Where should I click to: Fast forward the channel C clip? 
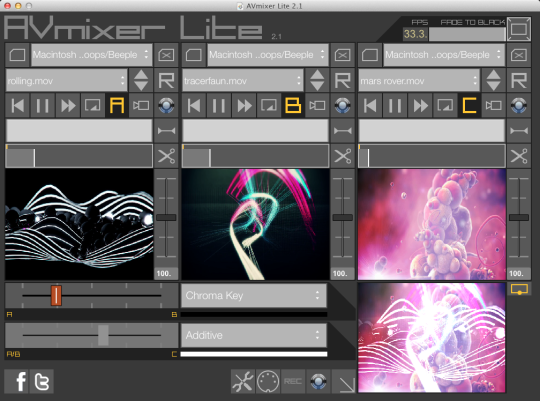pyautogui.click(x=420, y=105)
